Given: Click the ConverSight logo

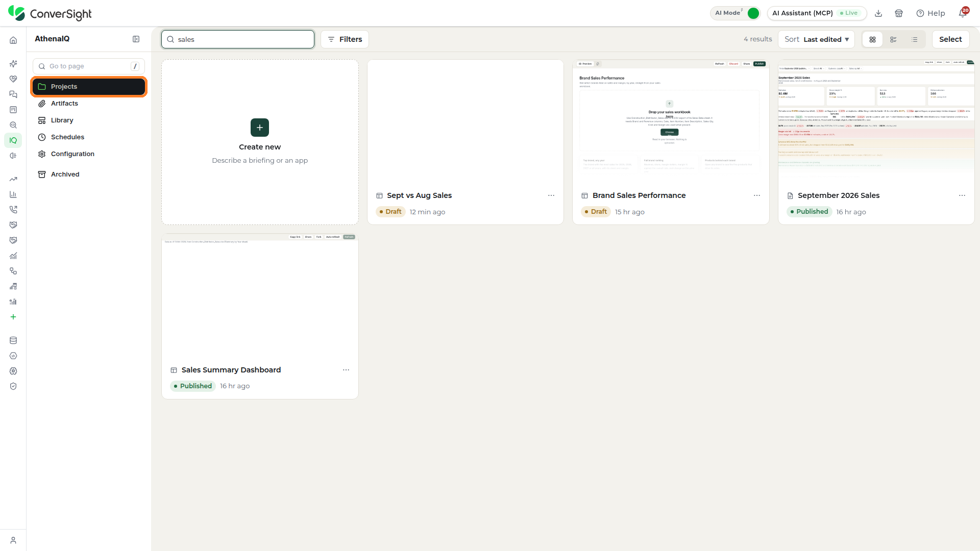Looking at the screenshot, I should 50,13.
